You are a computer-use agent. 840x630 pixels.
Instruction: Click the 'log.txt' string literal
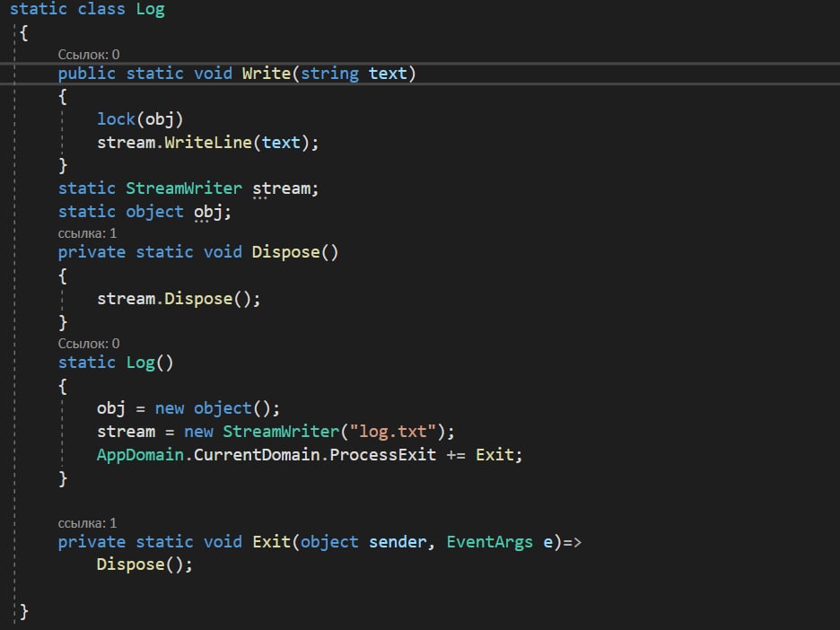[393, 432]
